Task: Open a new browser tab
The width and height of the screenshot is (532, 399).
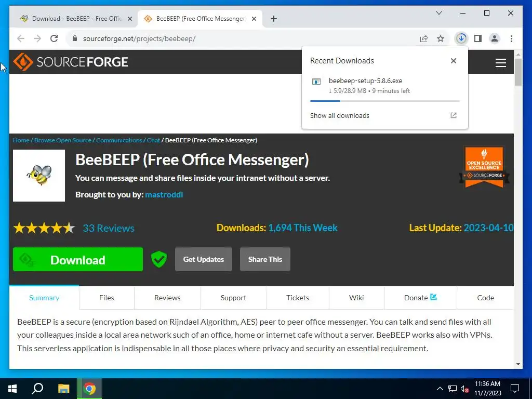Action: 273,19
